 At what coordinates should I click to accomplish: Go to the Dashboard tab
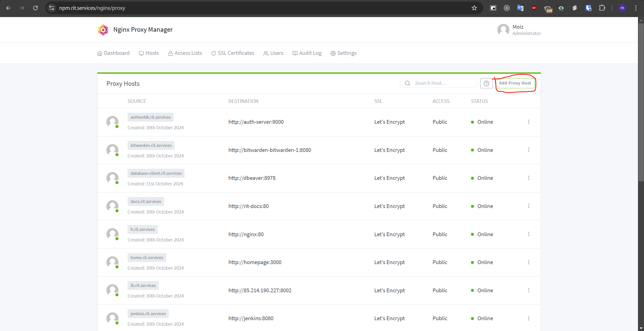tap(113, 53)
